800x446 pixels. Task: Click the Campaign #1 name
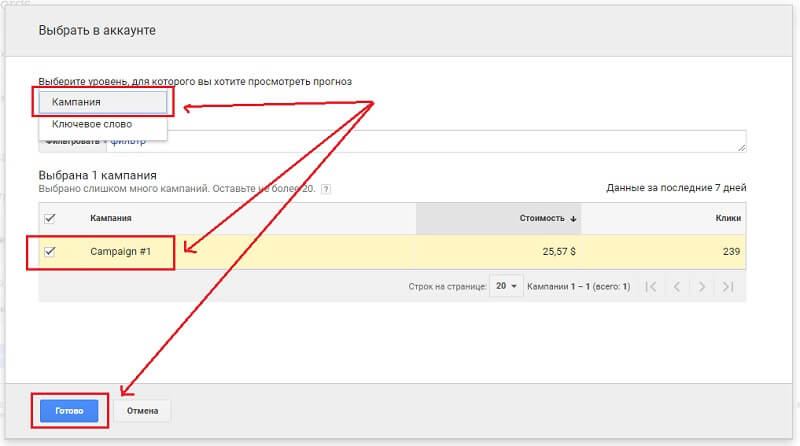point(118,251)
